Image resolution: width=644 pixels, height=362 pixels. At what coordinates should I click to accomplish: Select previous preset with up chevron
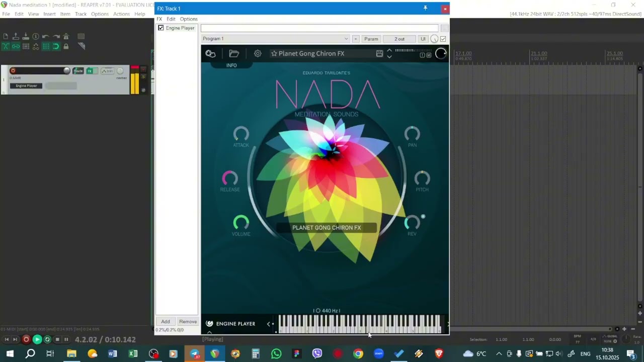[x=389, y=51]
